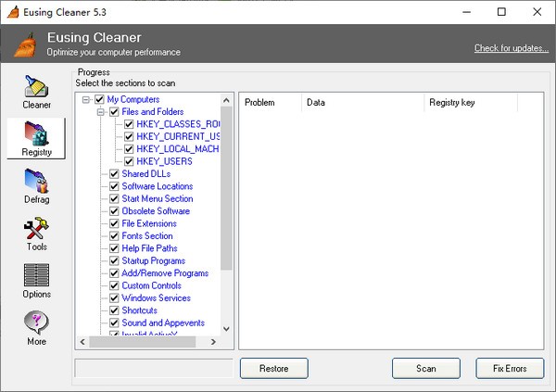The height and width of the screenshot is (392, 556).
Task: Open the Check for updates link
Action: pos(512,48)
